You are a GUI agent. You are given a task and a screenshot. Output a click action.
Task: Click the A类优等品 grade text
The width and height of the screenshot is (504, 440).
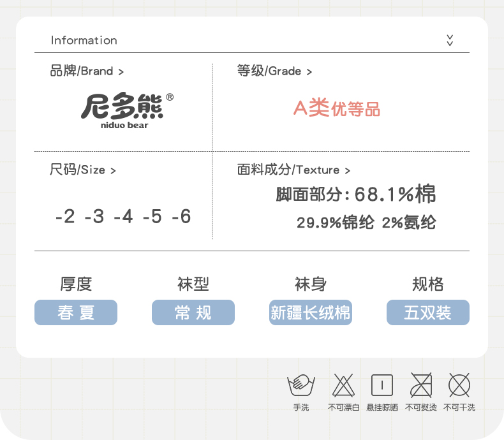[x=337, y=108]
